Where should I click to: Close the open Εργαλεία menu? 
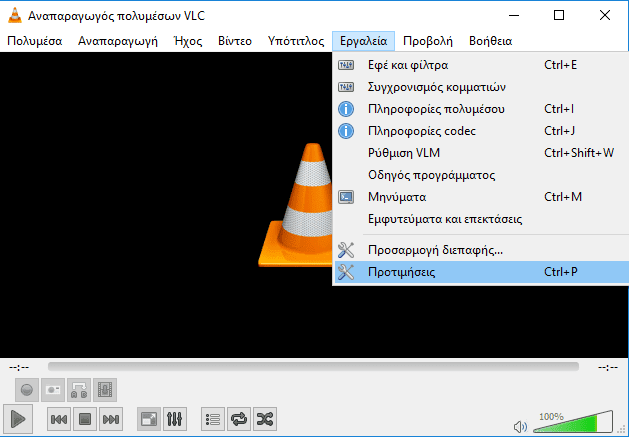[x=363, y=41]
